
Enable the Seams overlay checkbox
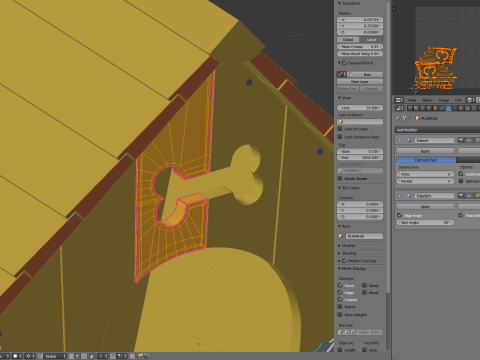[340, 306]
